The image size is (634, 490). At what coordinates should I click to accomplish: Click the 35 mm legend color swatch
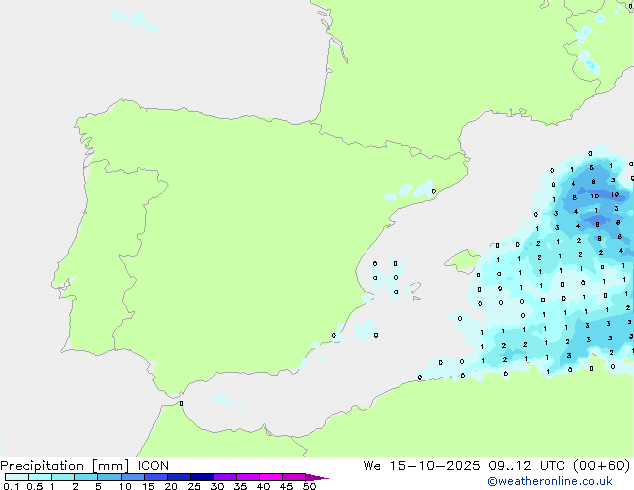(x=248, y=477)
